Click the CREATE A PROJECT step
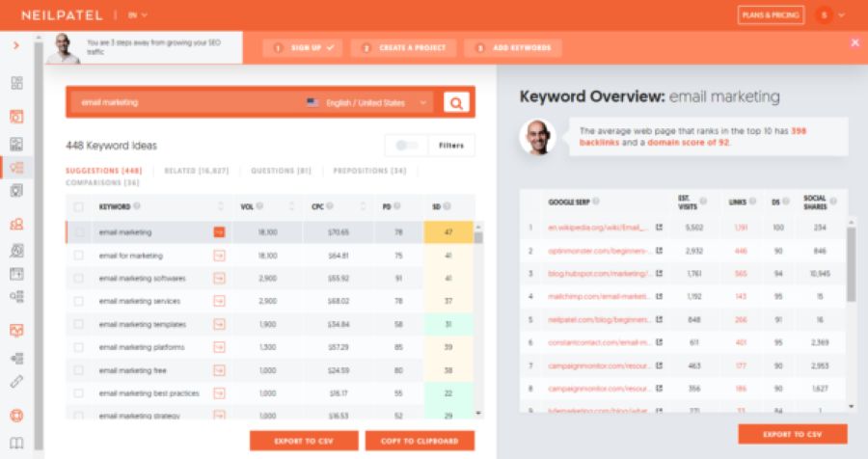868x459 pixels. pos(403,47)
